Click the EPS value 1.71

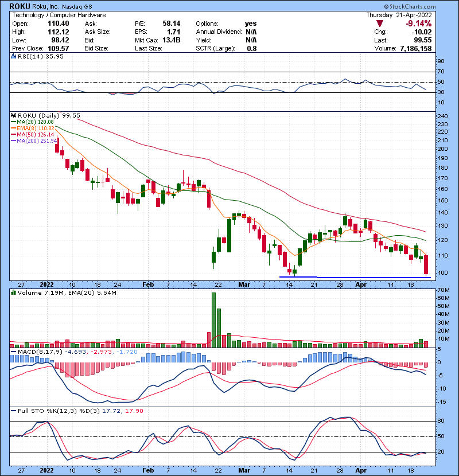pos(174,32)
